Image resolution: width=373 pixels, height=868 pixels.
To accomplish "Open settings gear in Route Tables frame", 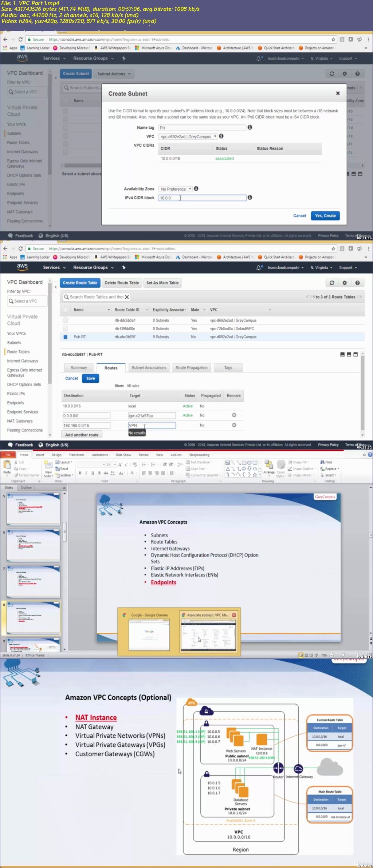I will 345,283.
